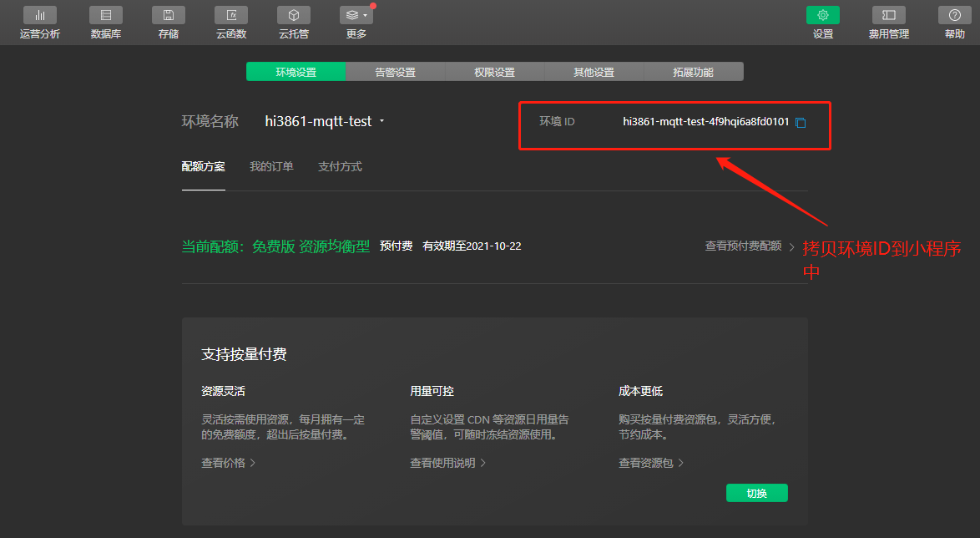This screenshot has height=538, width=980.
Task: Select the 拓展功能 tab
Action: [693, 72]
